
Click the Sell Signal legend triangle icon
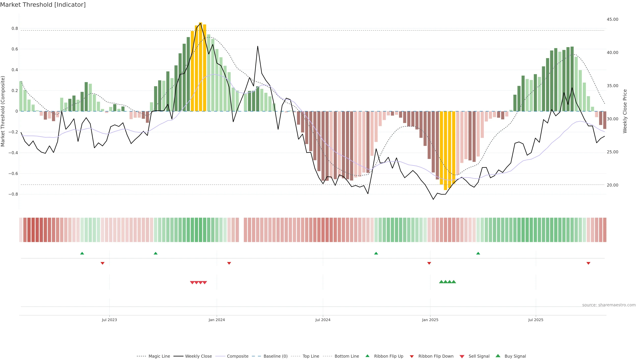click(x=462, y=356)
